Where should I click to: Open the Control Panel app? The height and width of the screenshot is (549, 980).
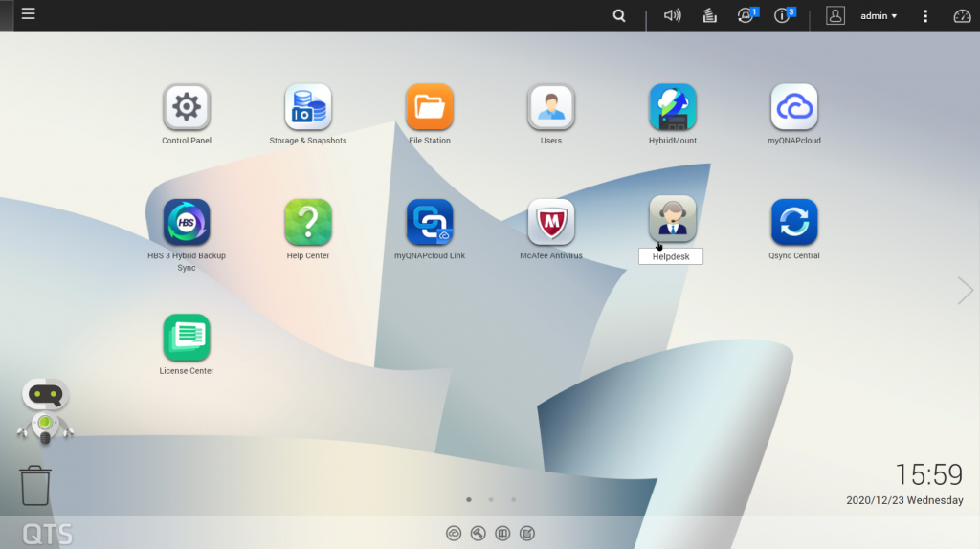click(187, 107)
